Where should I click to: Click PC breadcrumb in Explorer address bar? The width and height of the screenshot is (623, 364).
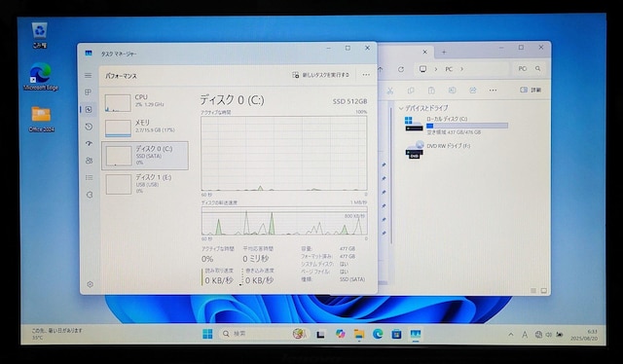click(449, 69)
